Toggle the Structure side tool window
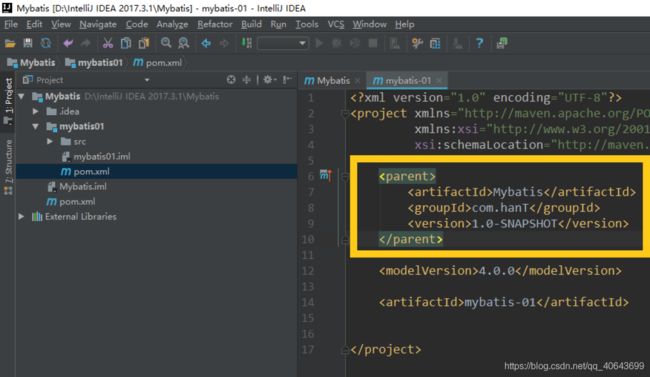650x377 pixels. tap(8, 166)
